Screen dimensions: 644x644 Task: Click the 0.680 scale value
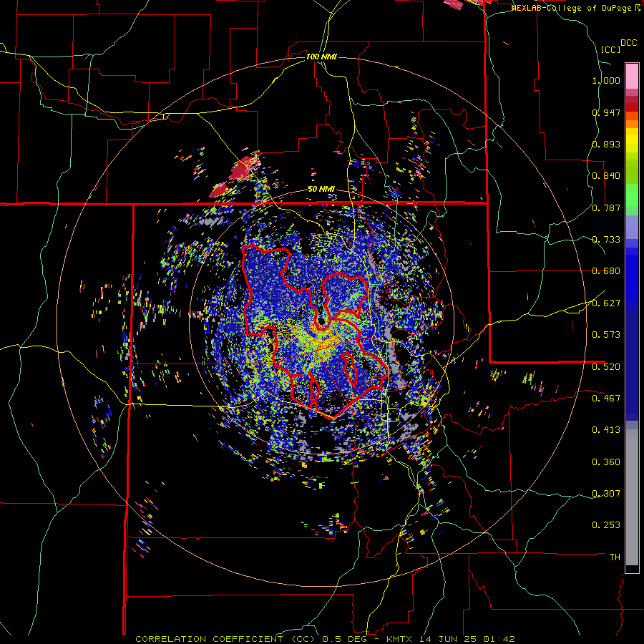tap(606, 271)
